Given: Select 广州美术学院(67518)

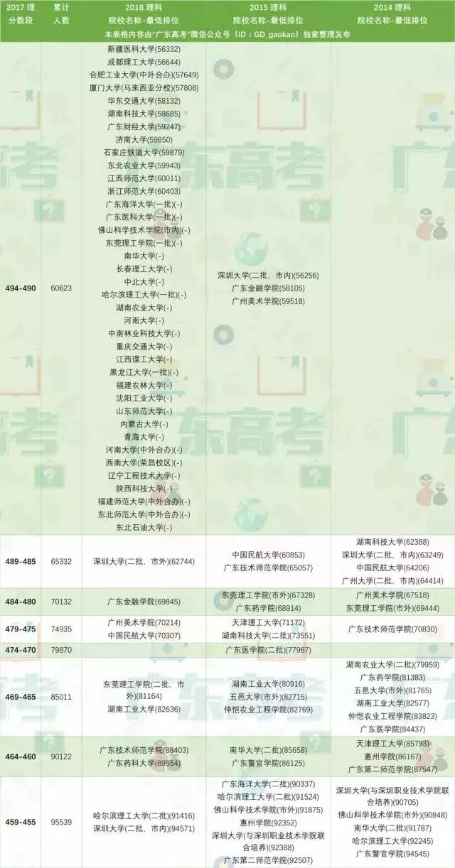Looking at the screenshot, I should [392, 595].
